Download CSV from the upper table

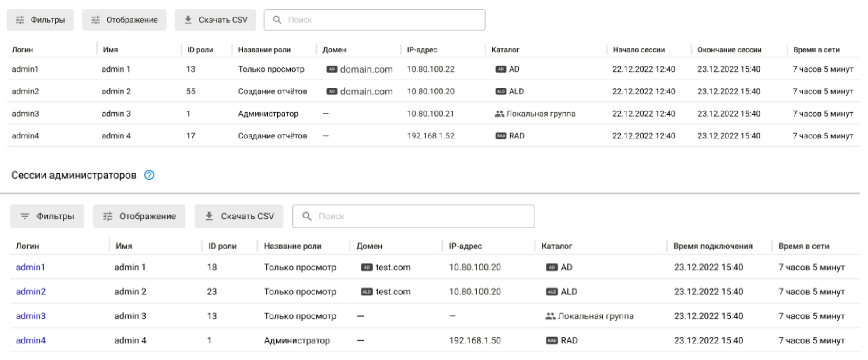(x=215, y=20)
